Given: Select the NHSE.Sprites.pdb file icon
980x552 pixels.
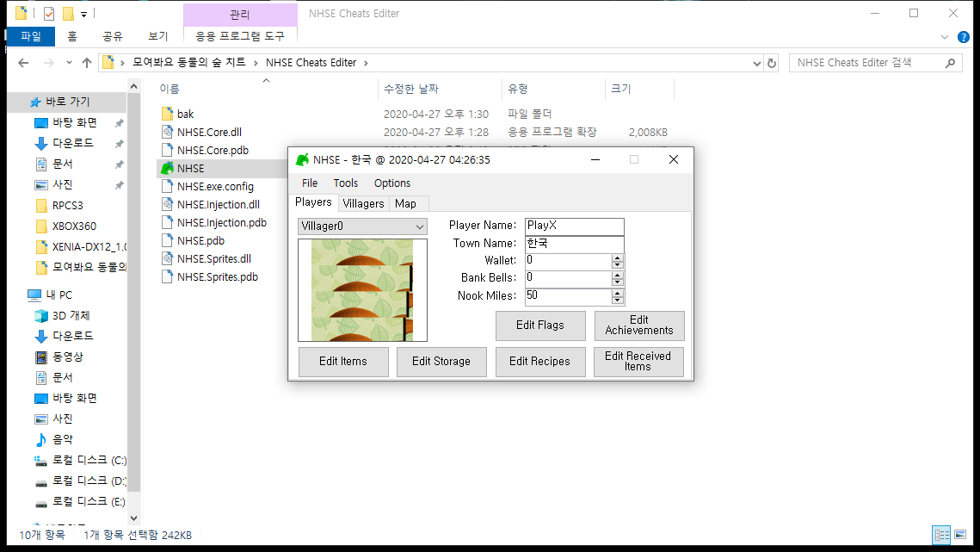Looking at the screenshot, I should (167, 276).
